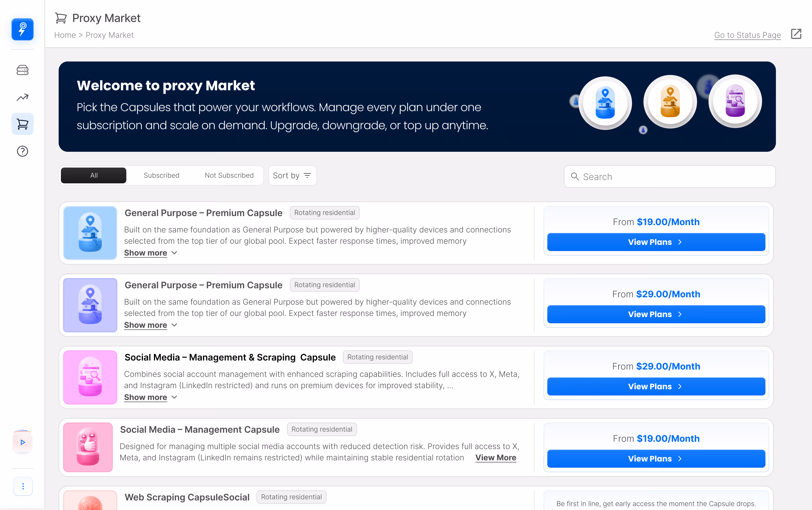Switch to the Subscribed tab
This screenshot has width=812, height=510.
point(162,175)
